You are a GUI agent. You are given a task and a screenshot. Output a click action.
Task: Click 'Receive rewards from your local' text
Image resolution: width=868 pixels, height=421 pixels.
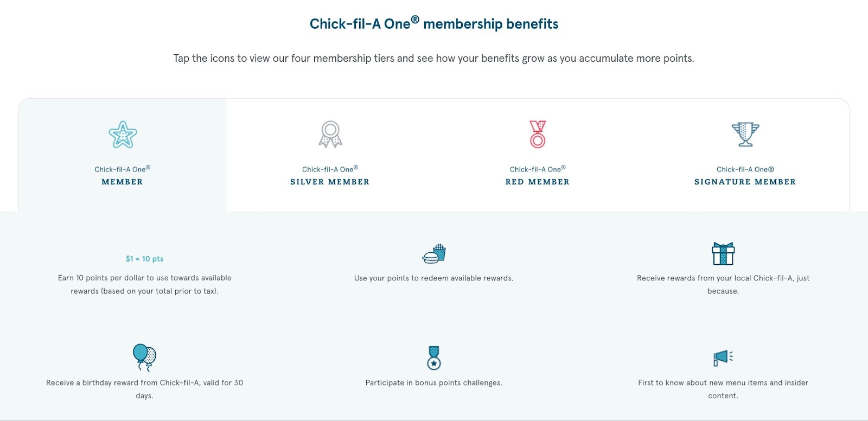[723, 278]
